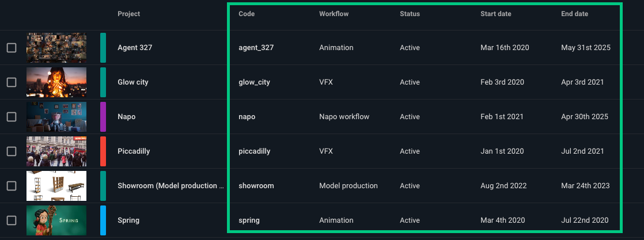Click the Jul 22nd 2020 end date
The image size is (644, 240).
pyautogui.click(x=585, y=220)
